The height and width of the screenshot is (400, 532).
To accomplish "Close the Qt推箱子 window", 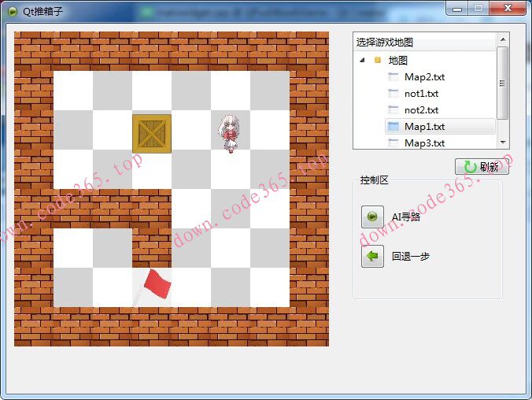I will pos(508,8).
